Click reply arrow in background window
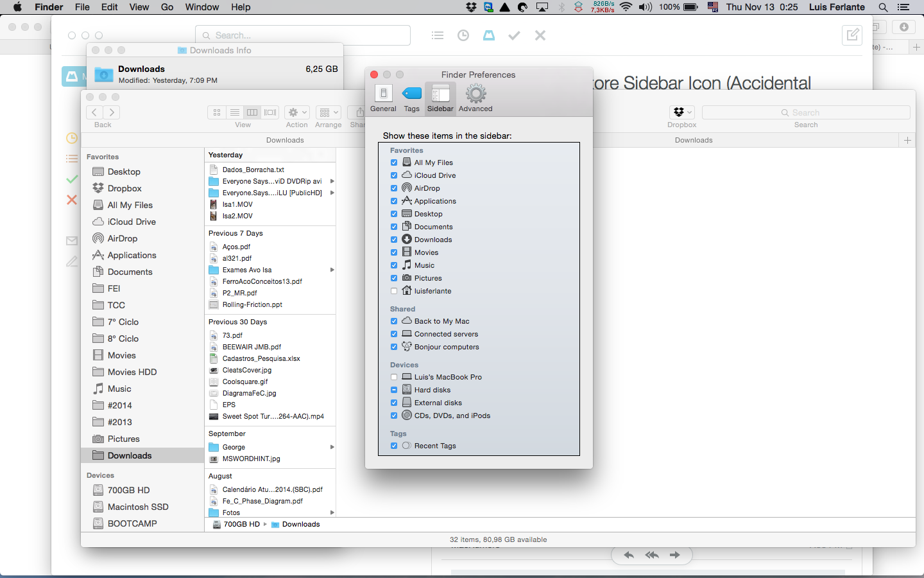Screen dimensions: 924x578 (629, 555)
